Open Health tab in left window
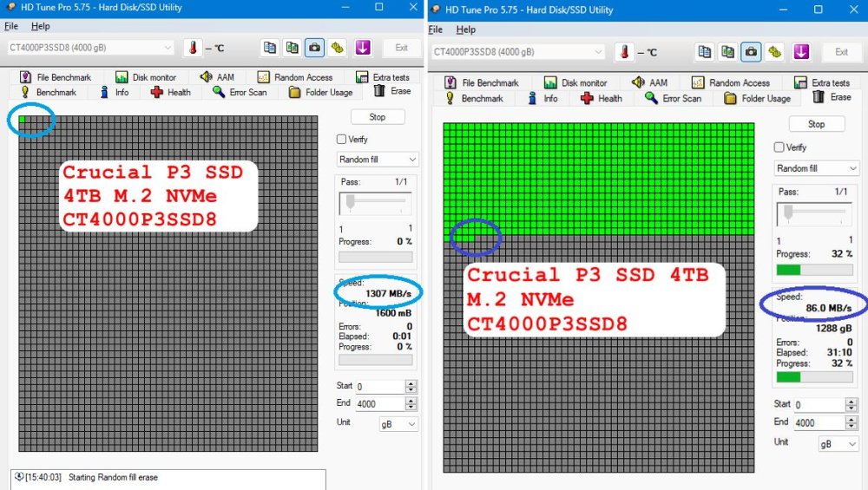The image size is (868, 490). [170, 92]
